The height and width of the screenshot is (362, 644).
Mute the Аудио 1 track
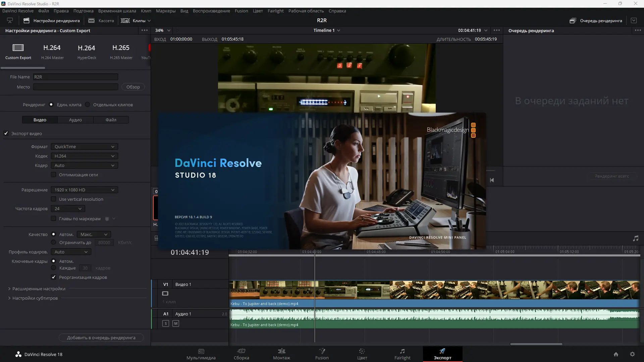(175, 323)
